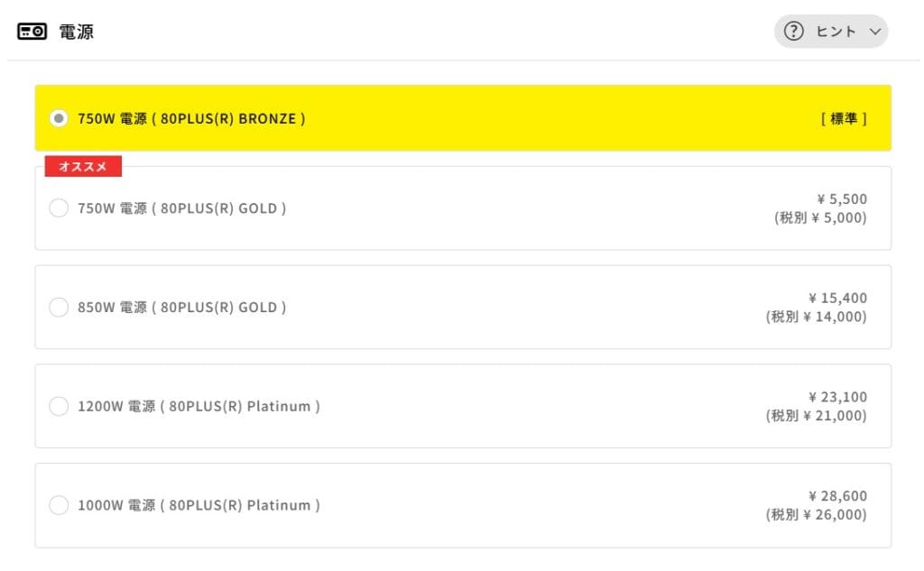Click the question mark hint icon

794,32
